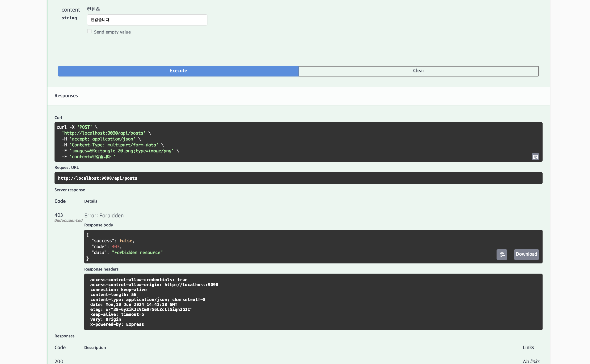The width and height of the screenshot is (590, 364).
Task: Copy the curl command to clipboard
Action: (535, 157)
